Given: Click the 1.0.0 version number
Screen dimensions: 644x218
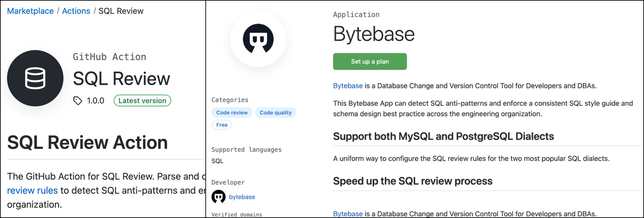Looking at the screenshot, I should click(x=96, y=101).
